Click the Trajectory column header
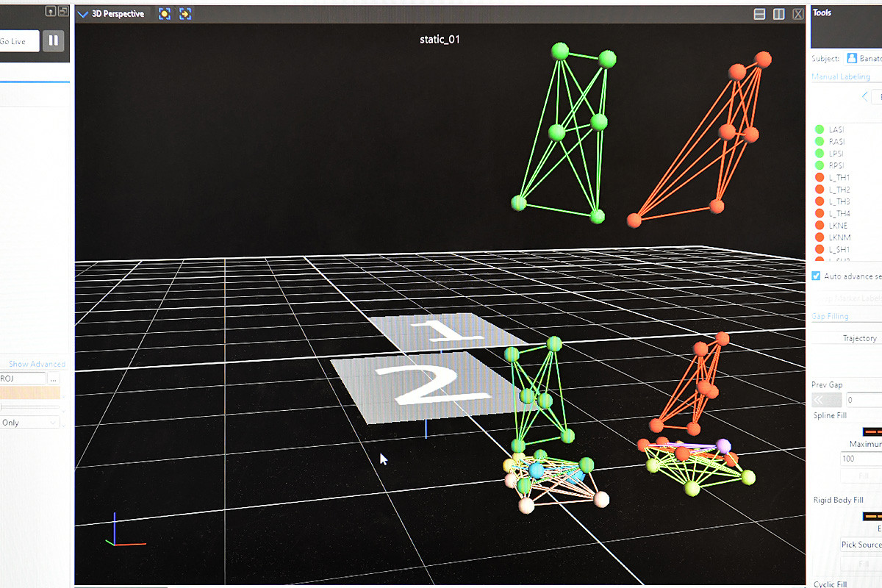The width and height of the screenshot is (882, 588). point(858,338)
